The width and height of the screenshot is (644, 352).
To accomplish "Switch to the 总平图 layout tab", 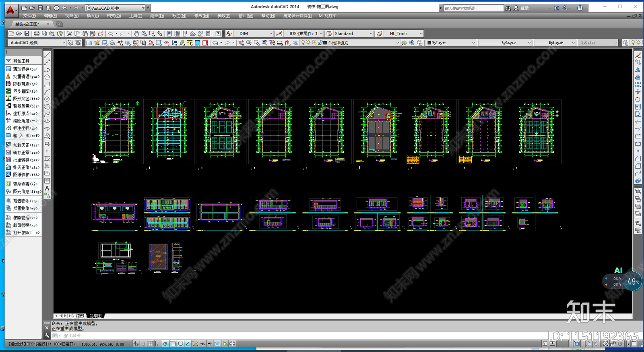I will (95, 316).
